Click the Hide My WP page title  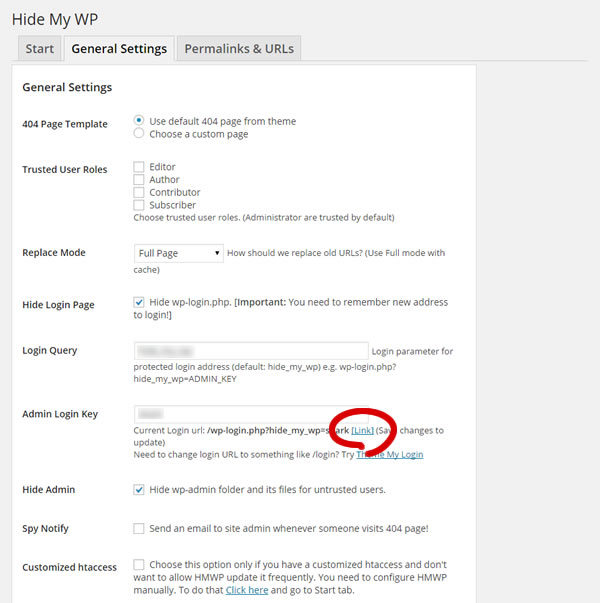click(55, 19)
